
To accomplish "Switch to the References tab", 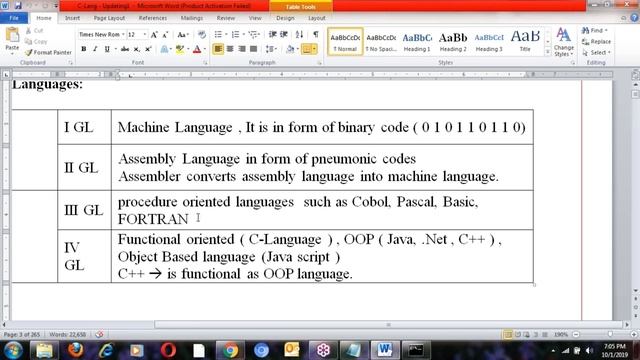I will click(x=153, y=18).
